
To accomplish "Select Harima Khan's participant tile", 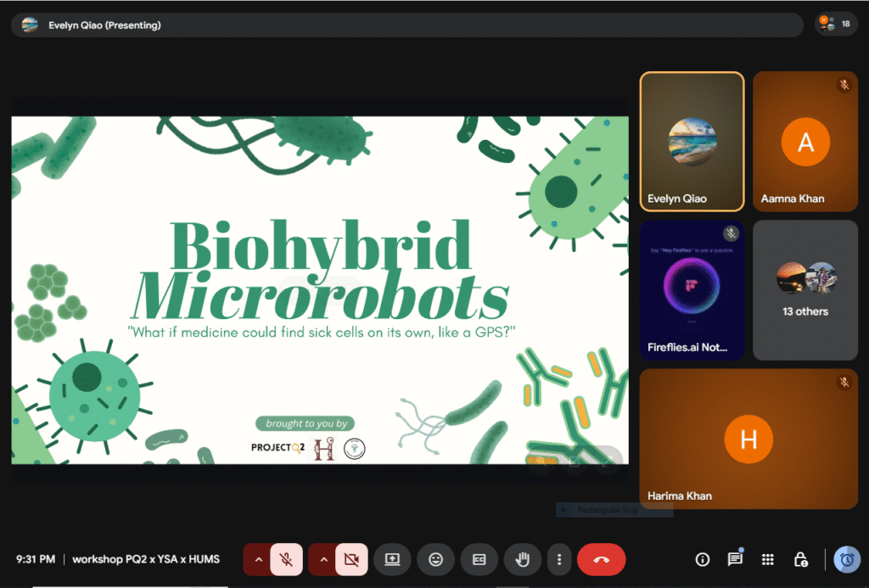I will click(748, 439).
